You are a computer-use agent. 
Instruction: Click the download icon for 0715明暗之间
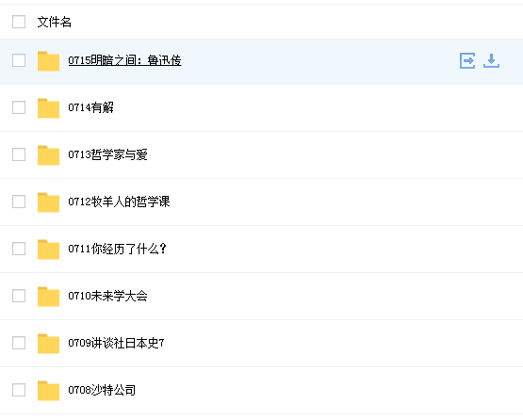(491, 60)
